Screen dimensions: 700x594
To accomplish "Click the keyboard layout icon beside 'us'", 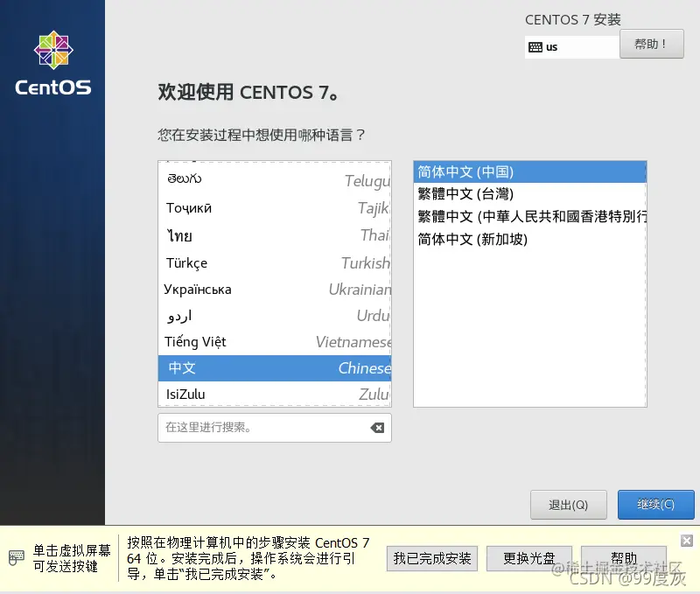I will (535, 47).
